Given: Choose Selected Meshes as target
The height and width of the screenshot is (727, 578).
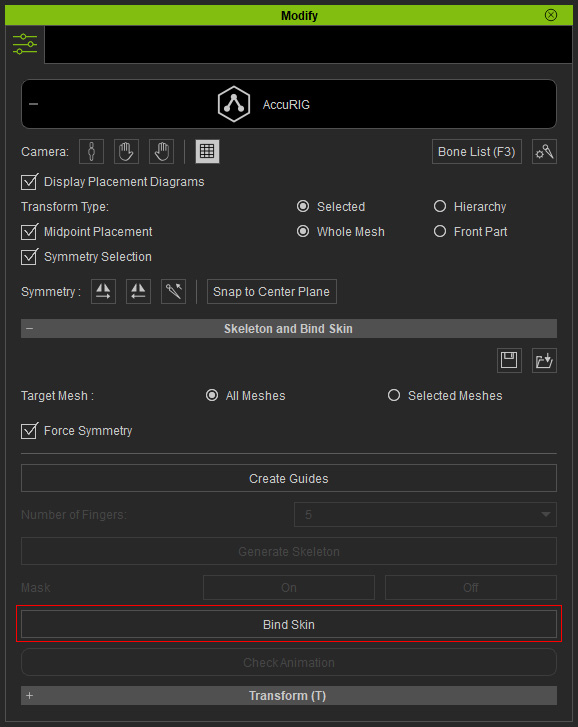Looking at the screenshot, I should click(x=394, y=395).
